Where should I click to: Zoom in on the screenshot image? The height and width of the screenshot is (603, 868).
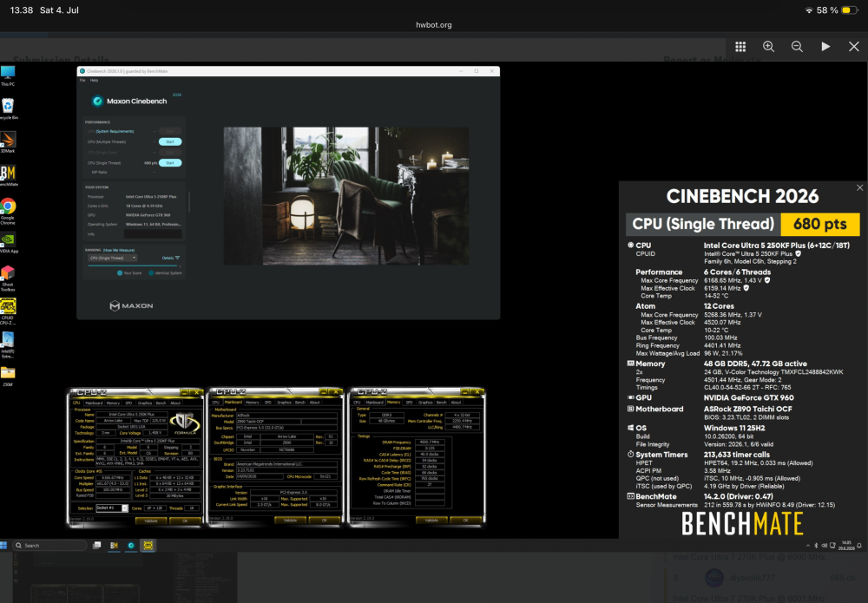[x=768, y=47]
